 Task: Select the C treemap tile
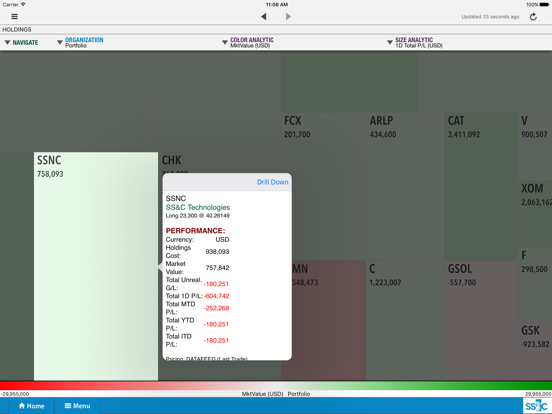[x=406, y=321]
